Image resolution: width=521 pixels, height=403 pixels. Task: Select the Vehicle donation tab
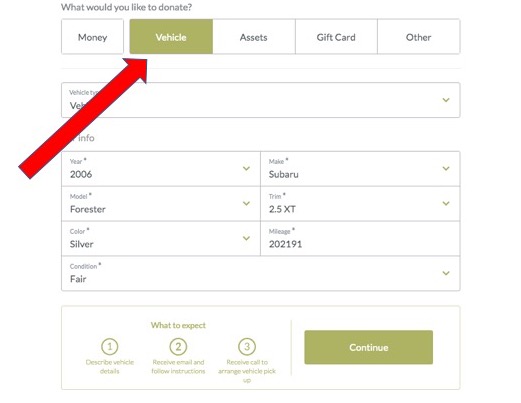[x=171, y=37]
